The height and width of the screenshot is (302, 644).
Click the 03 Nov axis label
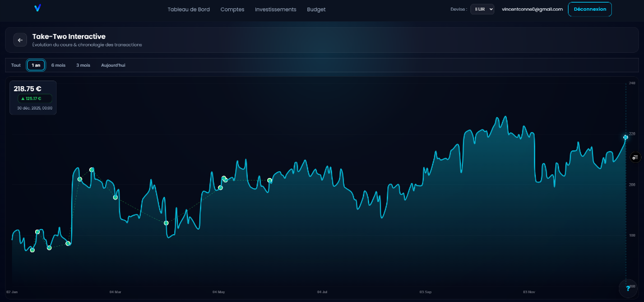(529, 292)
